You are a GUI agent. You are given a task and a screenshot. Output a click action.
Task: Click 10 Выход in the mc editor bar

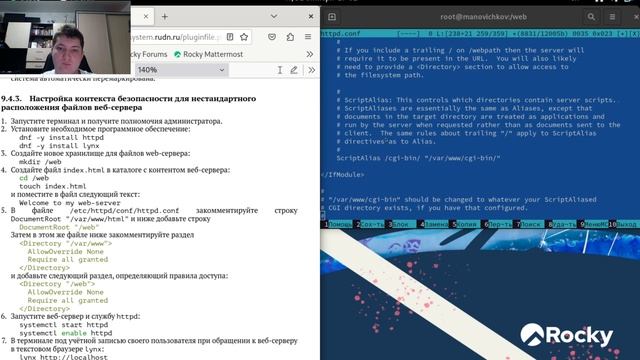tap(623, 224)
